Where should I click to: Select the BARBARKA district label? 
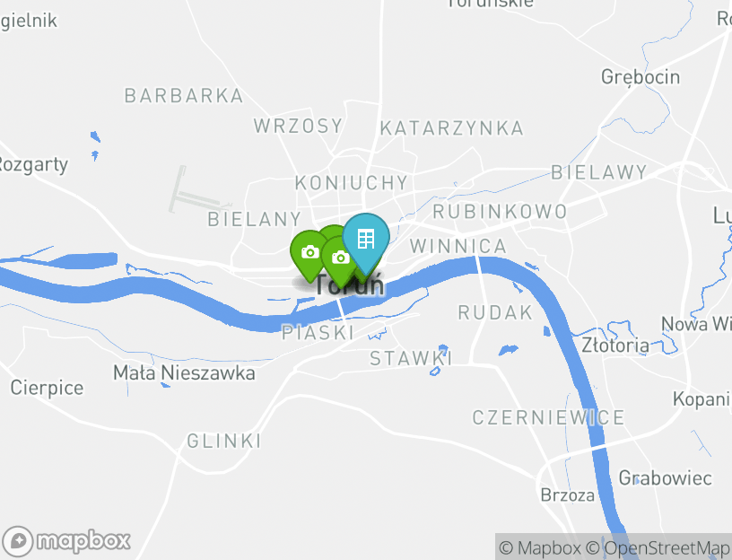click(x=184, y=96)
